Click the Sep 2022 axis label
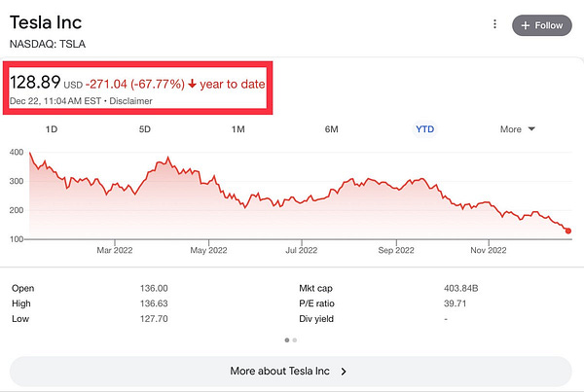Screen dimensions: 584x392 (x=396, y=250)
